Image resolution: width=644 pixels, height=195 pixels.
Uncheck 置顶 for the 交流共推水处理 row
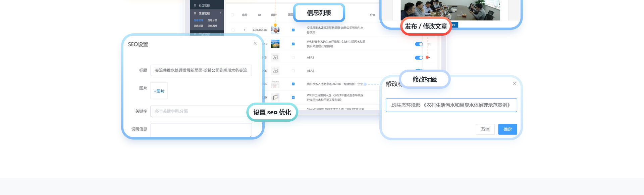[293, 30]
